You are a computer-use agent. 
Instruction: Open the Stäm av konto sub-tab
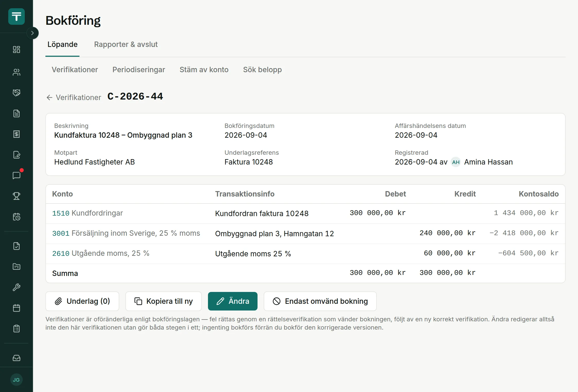(x=204, y=70)
